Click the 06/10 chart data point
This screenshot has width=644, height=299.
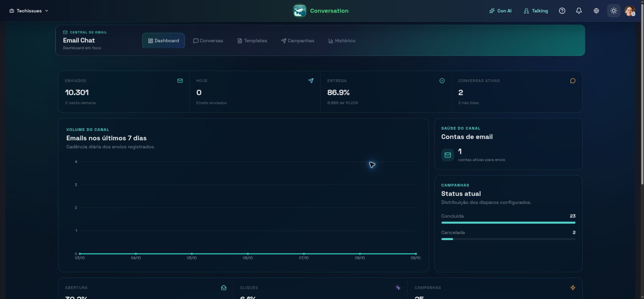pyautogui.click(x=248, y=254)
